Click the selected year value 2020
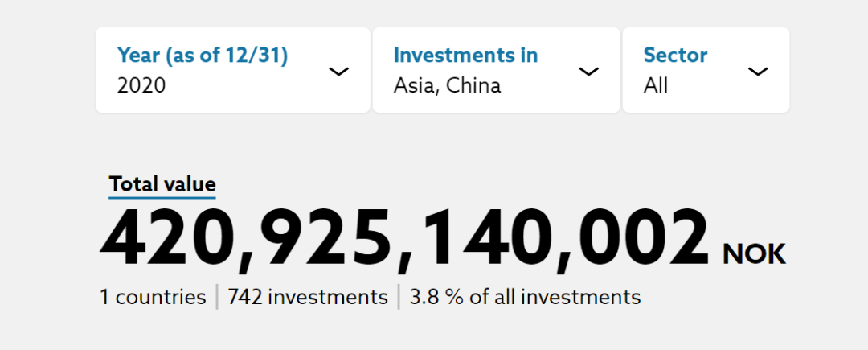Viewport: 868px width, 350px height. coord(141,86)
